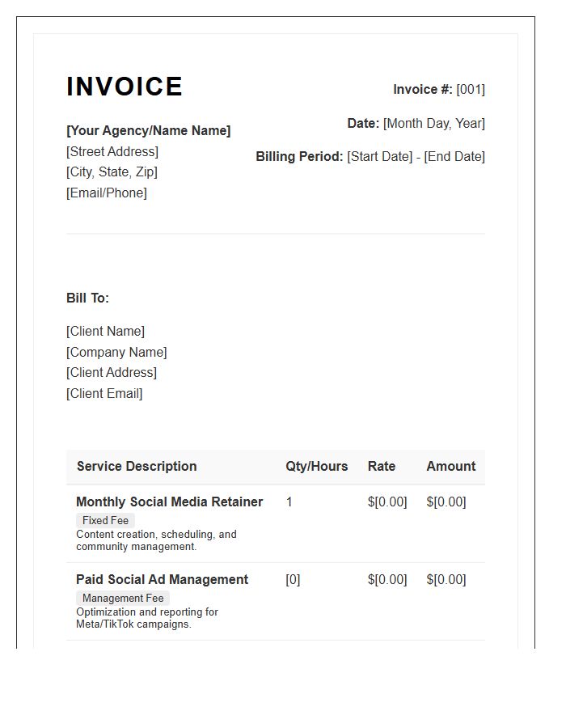This screenshot has width=566, height=728.
Task: Click the Invoice # label
Action: tap(423, 89)
